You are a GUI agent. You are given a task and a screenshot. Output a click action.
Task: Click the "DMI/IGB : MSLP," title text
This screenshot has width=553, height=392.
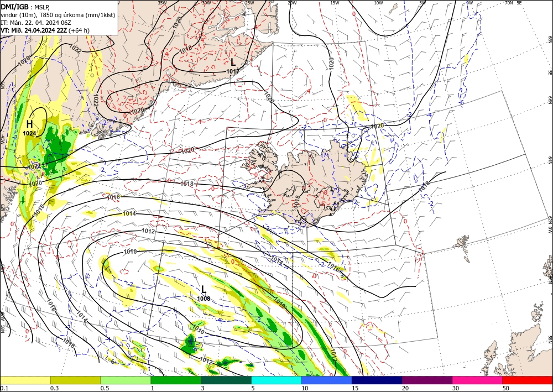coord(25,6)
